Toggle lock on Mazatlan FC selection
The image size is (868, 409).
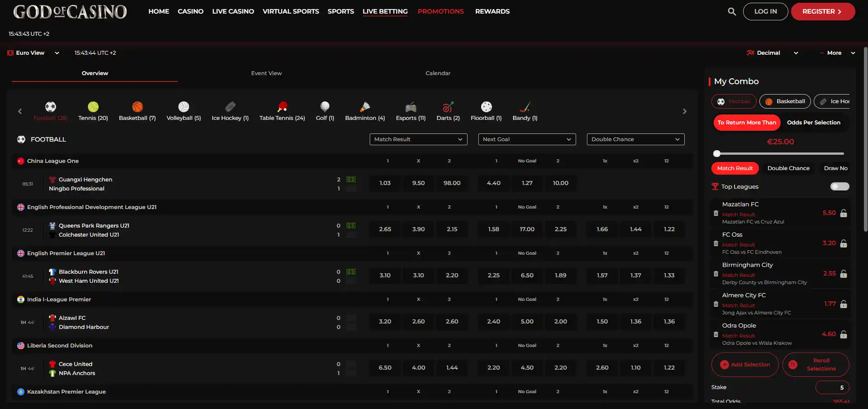coord(844,213)
